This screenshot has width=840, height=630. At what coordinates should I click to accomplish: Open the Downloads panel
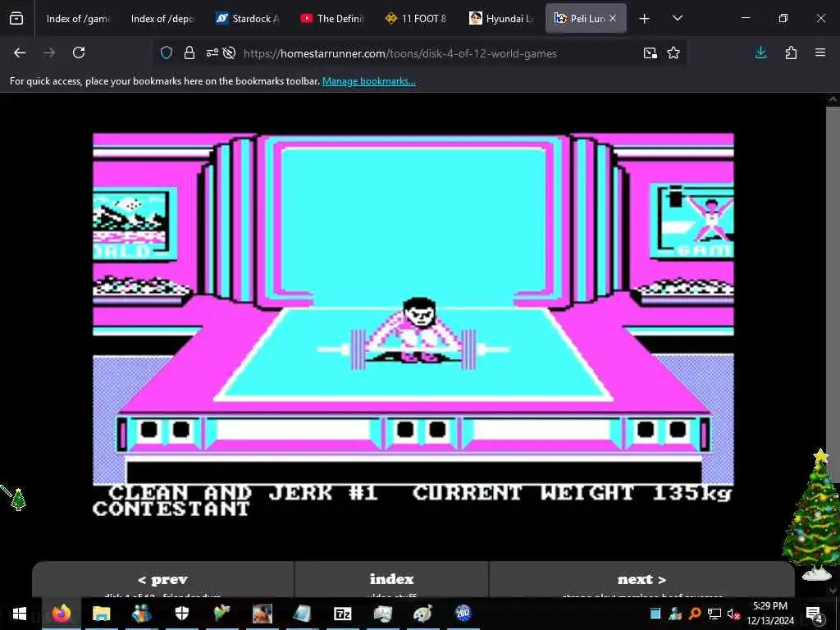(760, 52)
